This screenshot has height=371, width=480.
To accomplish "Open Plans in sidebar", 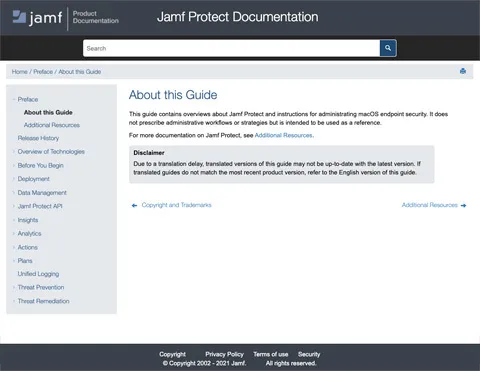I will 25,261.
